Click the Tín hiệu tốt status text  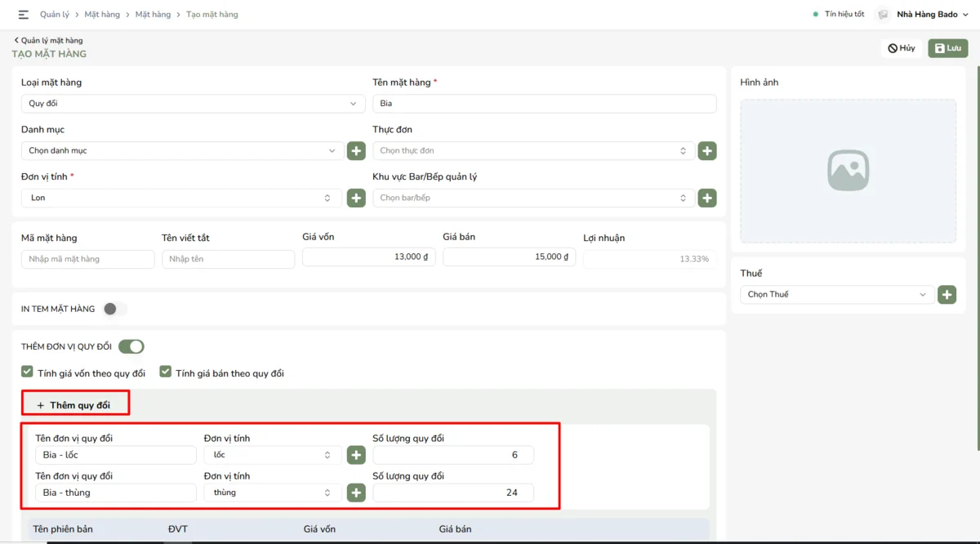844,15
